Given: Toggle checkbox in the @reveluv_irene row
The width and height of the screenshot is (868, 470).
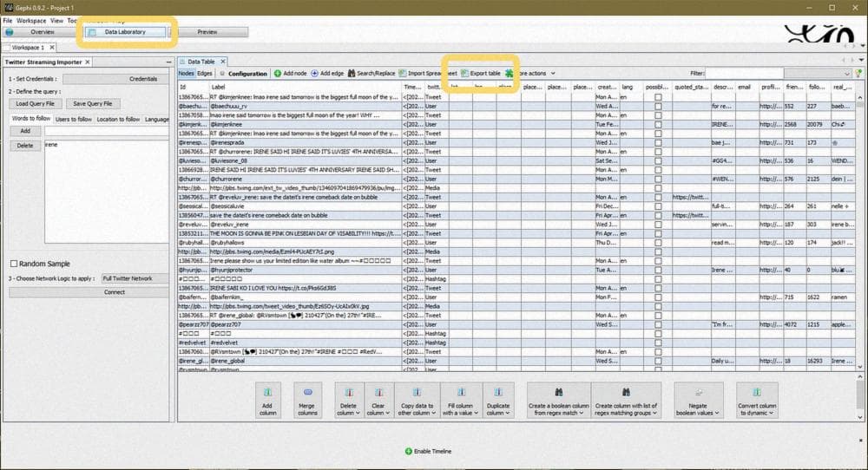Looking at the screenshot, I should [658, 225].
